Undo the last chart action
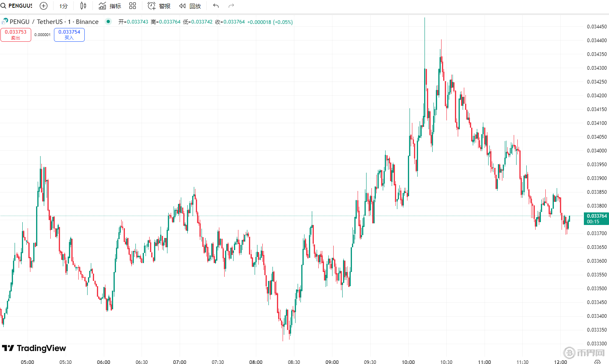Screen dimensions: 609x364 pyautogui.click(x=216, y=6)
